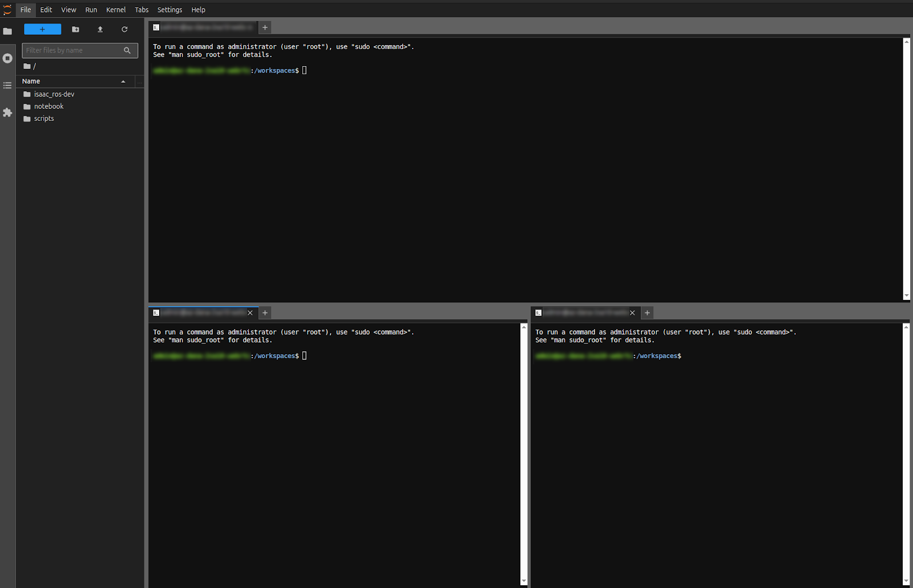Click the top terminal's scrollbar down arrow
Image resolution: width=913 pixels, height=588 pixels.
(906, 295)
